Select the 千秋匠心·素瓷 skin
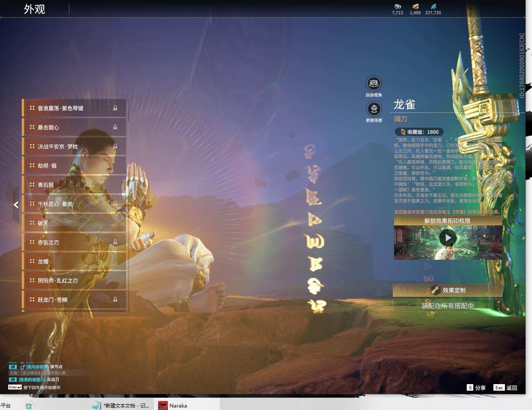The image size is (532, 410). [74, 204]
